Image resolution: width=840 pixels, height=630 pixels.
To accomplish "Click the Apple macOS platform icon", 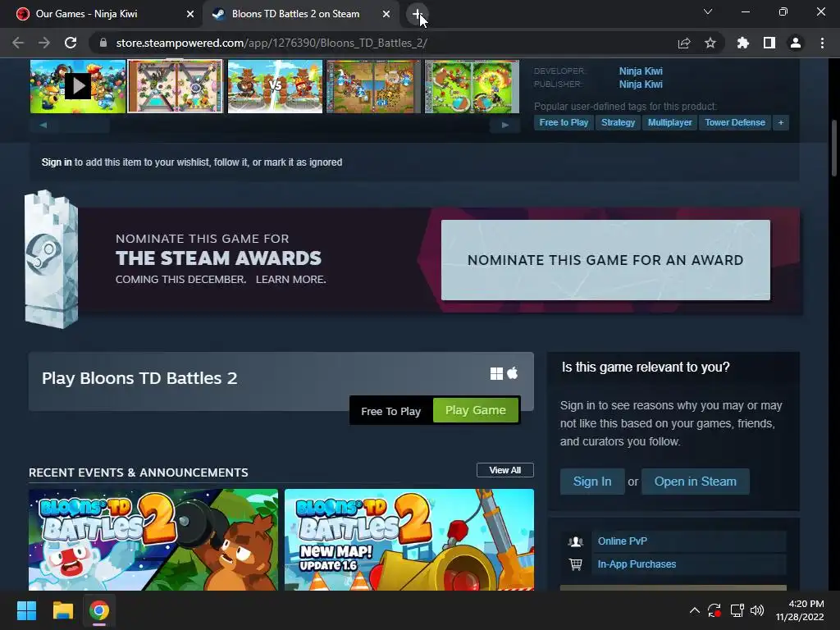I will pyautogui.click(x=513, y=373).
